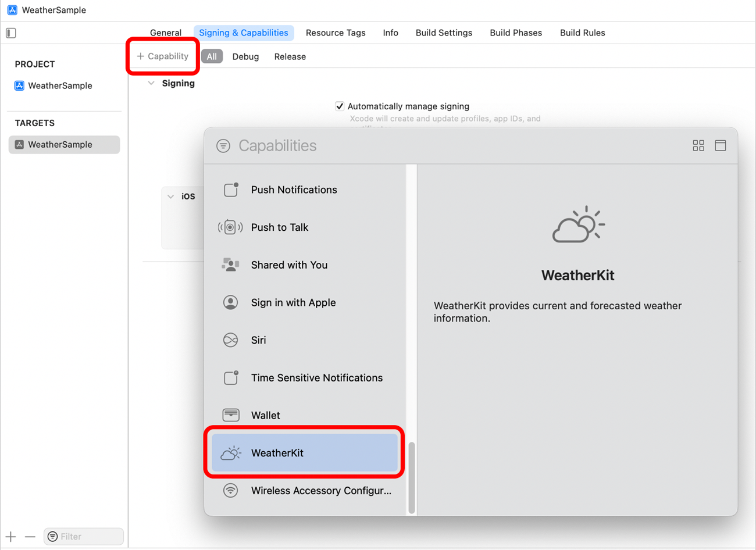Click the + Capability button
This screenshot has height=550, width=756.
tap(163, 56)
